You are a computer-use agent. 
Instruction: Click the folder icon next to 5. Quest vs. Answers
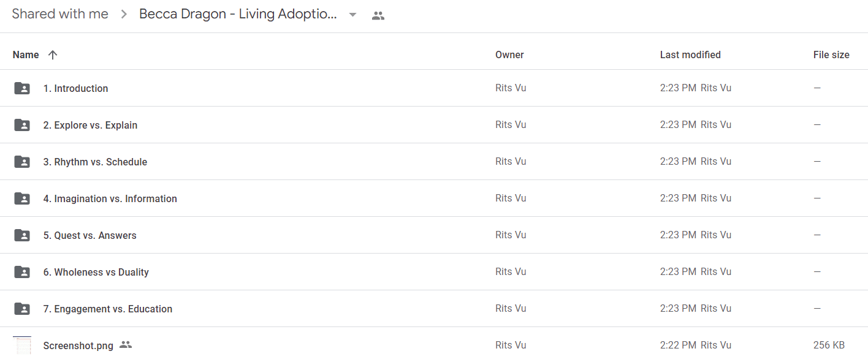click(x=22, y=235)
